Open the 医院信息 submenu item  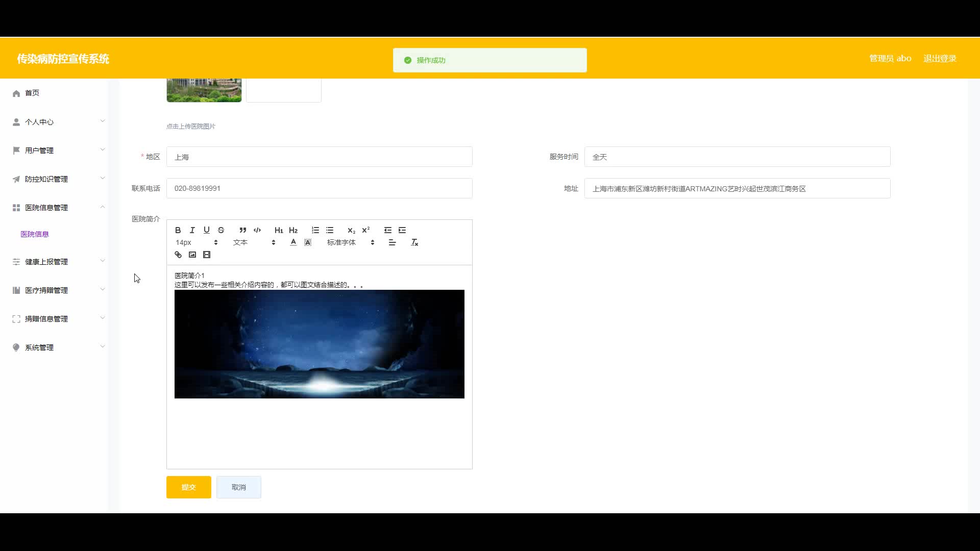pyautogui.click(x=35, y=234)
